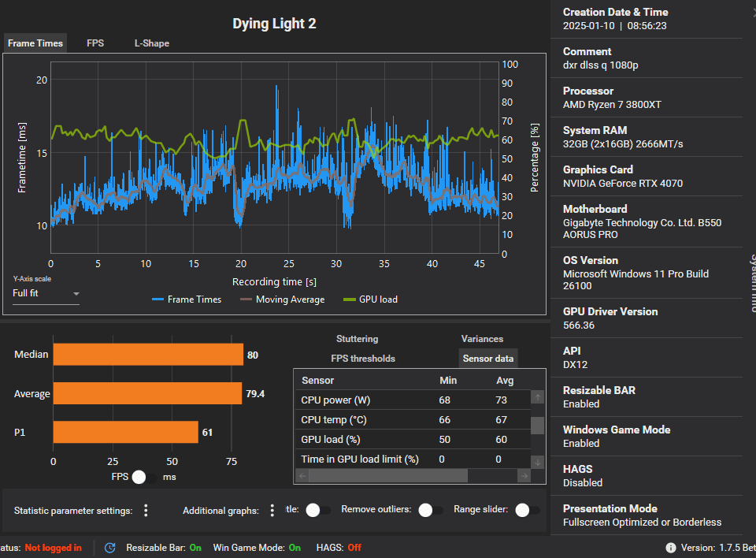
Task: Open the Y-Axis scale Full fit dropdown
Action: [x=46, y=293]
